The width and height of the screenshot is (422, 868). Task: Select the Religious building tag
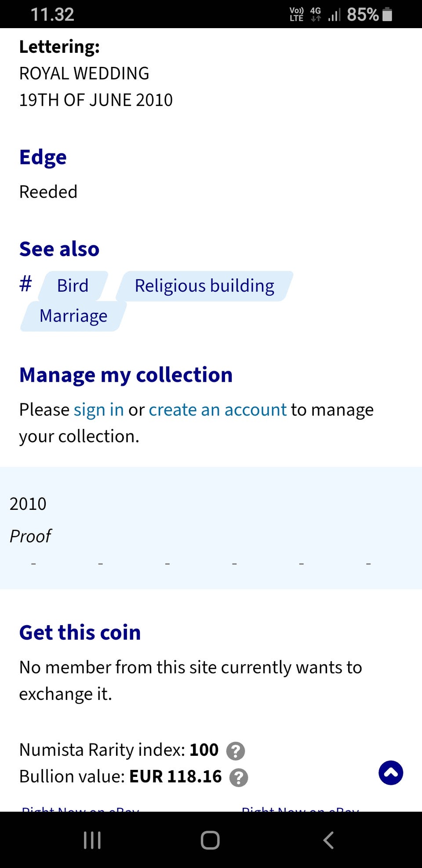(204, 286)
